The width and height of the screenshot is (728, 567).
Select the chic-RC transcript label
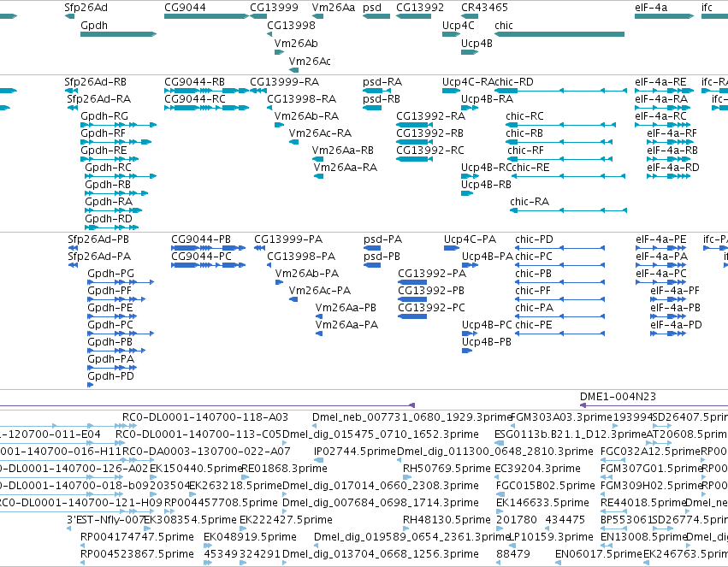click(524, 116)
